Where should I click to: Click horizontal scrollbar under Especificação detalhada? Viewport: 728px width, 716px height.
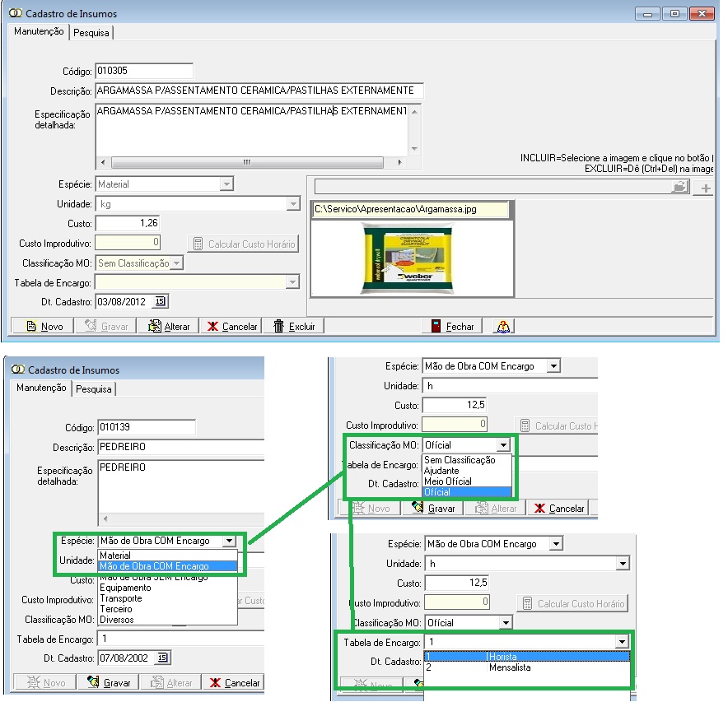pos(259,163)
